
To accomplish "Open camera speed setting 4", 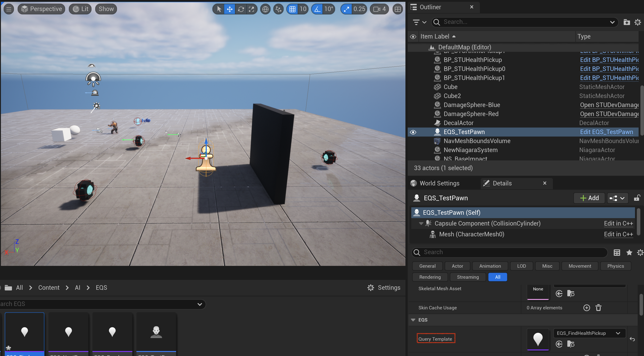I will coord(379,9).
